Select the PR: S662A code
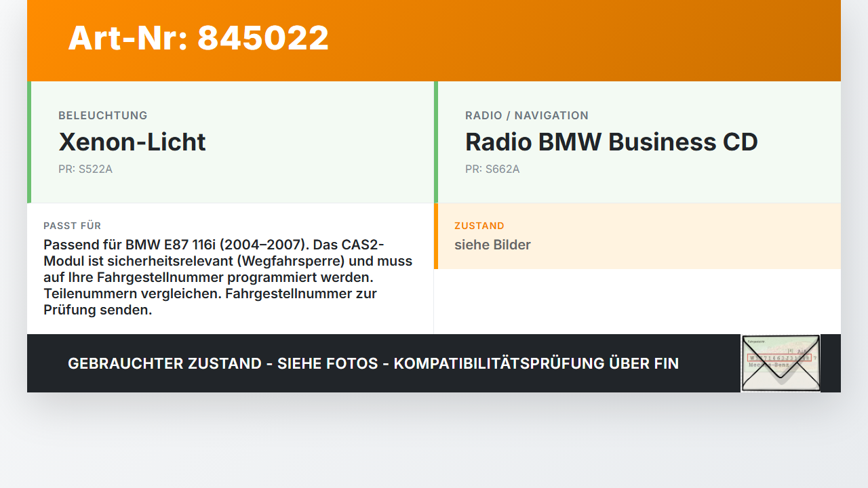Screen dimensions: 868x488 [492, 169]
